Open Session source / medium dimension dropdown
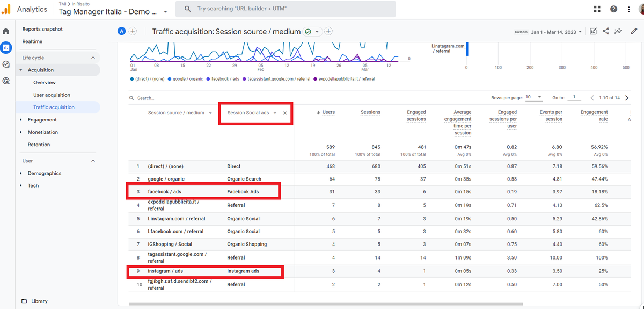 [x=210, y=113]
